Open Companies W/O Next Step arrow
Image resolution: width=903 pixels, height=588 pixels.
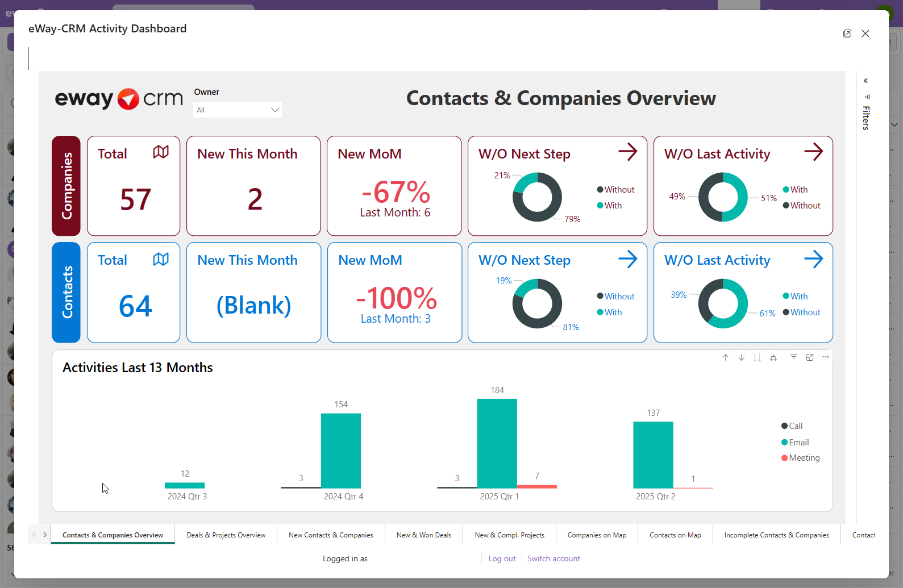tap(628, 152)
